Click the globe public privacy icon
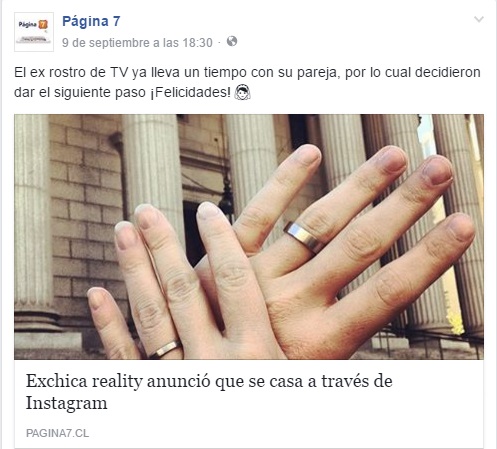Viewport: 497px width, 449px height. coord(232,41)
